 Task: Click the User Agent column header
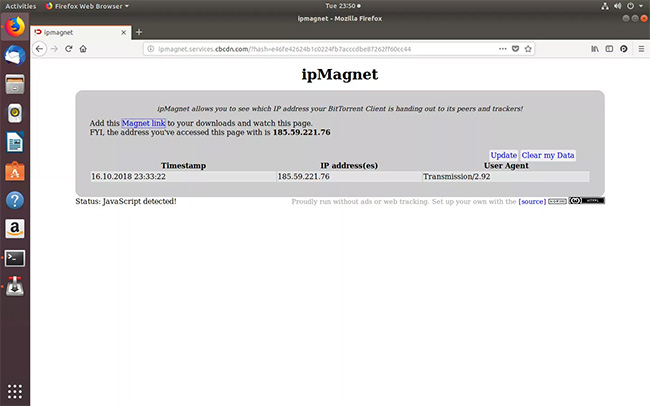506,165
